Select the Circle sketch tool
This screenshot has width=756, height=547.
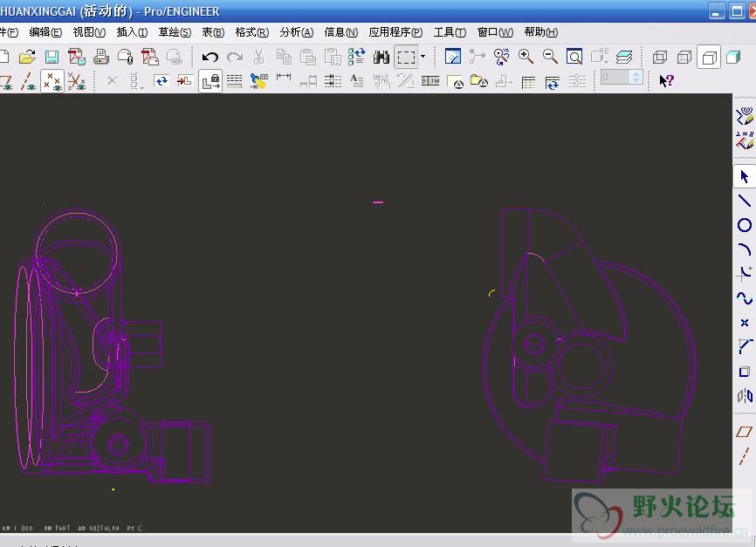tap(745, 224)
